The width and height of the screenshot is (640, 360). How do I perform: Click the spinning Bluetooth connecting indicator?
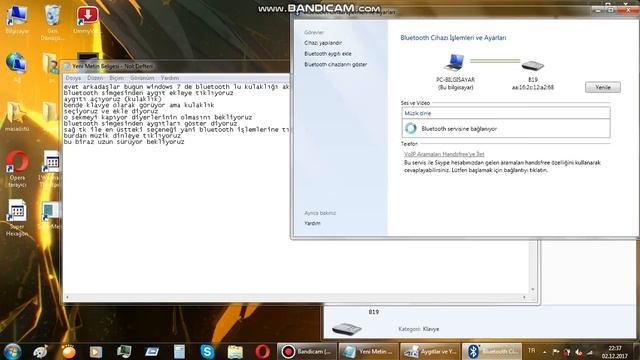click(411, 128)
